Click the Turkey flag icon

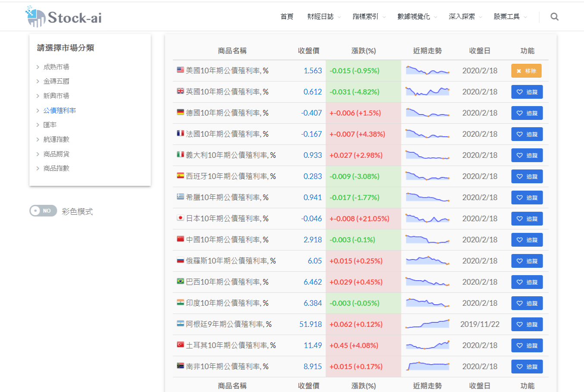coord(180,345)
